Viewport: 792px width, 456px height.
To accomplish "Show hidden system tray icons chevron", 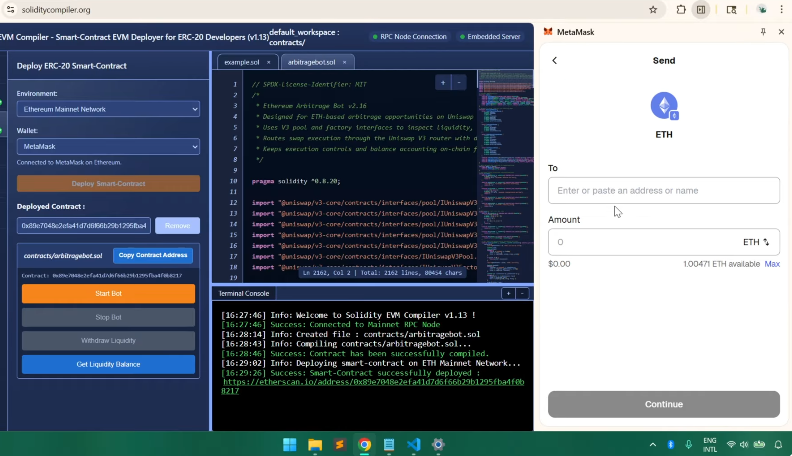I will 652,444.
